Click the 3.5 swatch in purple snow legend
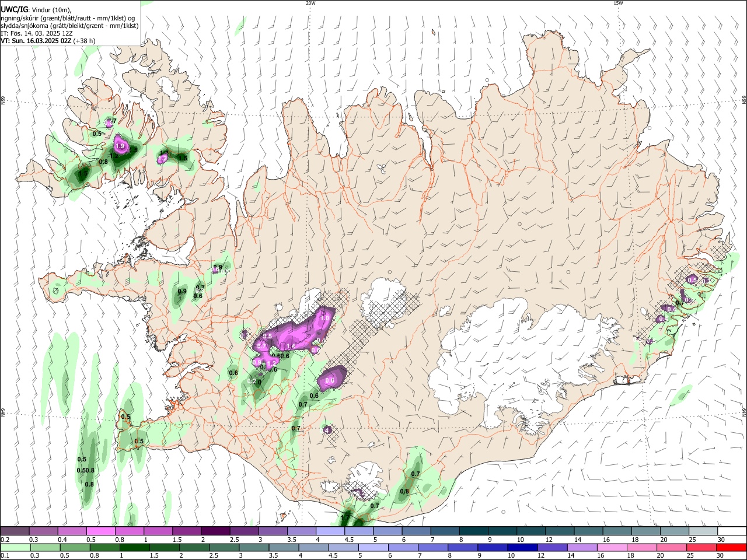The height and width of the screenshot is (560, 747). click(x=301, y=531)
